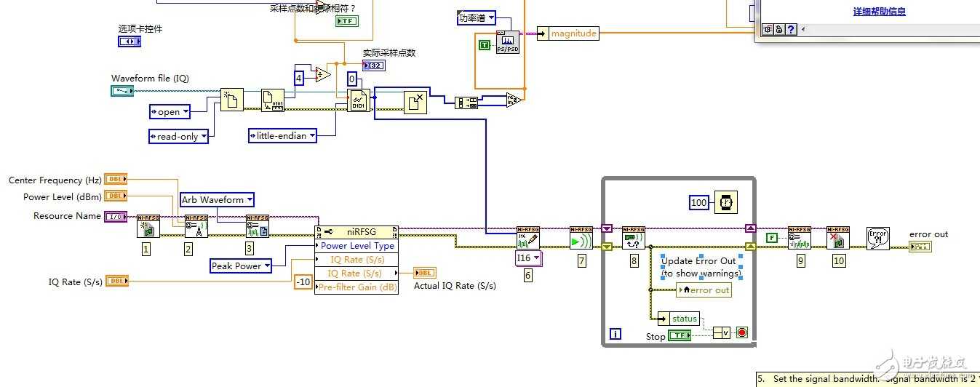This screenshot has height=387, width=980.
Task: Select the niRFSG Initialize node labeled 1
Action: [148, 226]
